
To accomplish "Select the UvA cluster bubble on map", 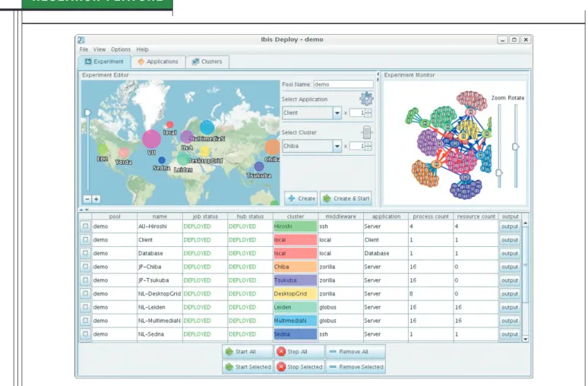I will [x=187, y=137].
